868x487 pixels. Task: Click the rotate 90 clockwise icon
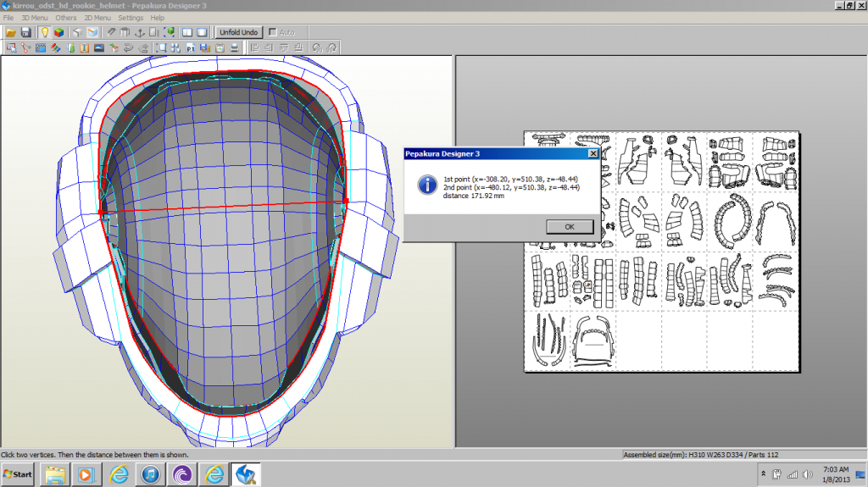[x=331, y=48]
